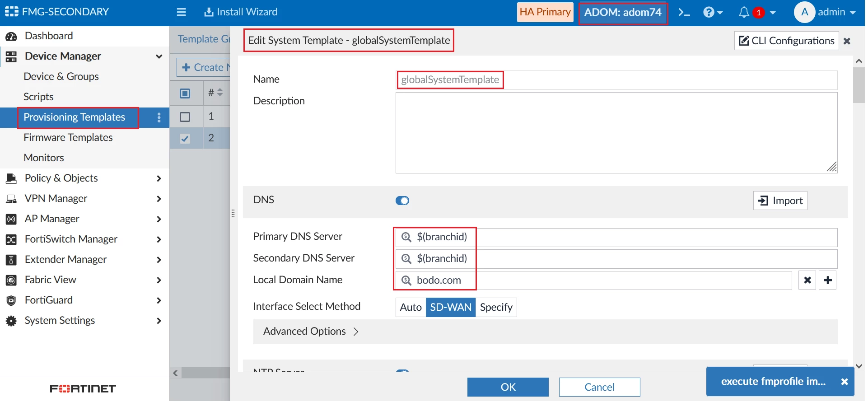Open the notifications bell
This screenshot has width=868, height=402.
(744, 12)
